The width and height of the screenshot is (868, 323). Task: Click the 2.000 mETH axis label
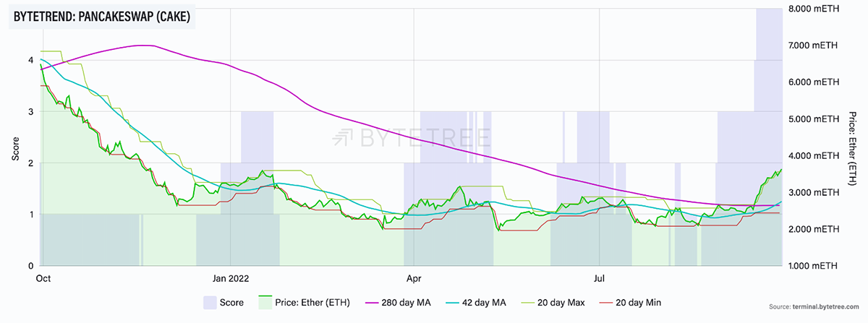tap(812, 230)
